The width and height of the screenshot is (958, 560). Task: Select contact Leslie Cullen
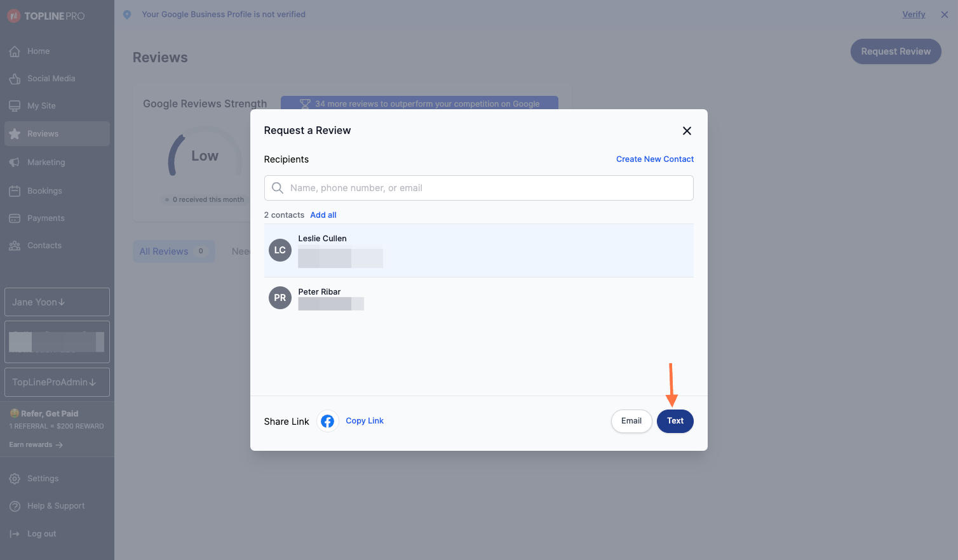coord(479,250)
